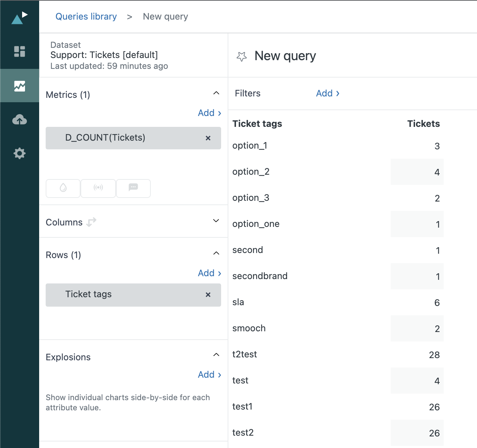Select the secondbrand row label
This screenshot has height=448, width=477.
[260, 276]
